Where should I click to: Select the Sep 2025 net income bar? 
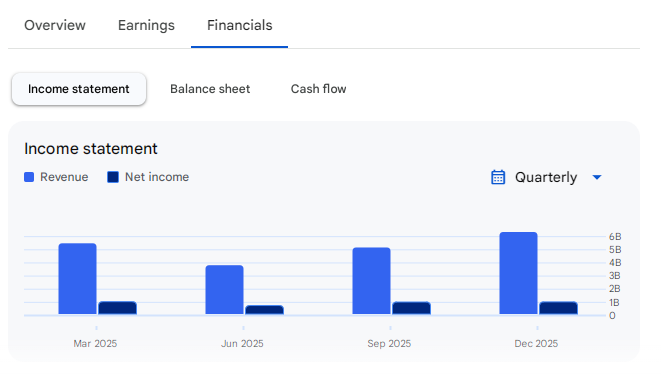point(411,308)
